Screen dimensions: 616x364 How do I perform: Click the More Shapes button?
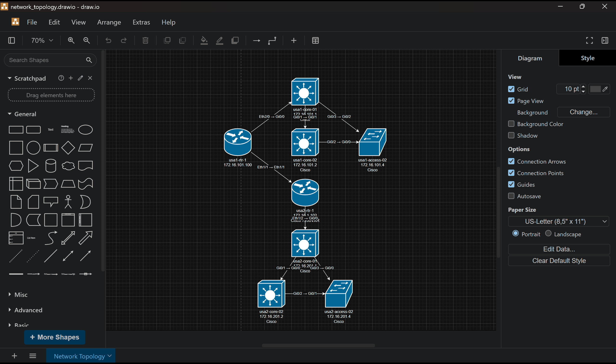tap(54, 337)
